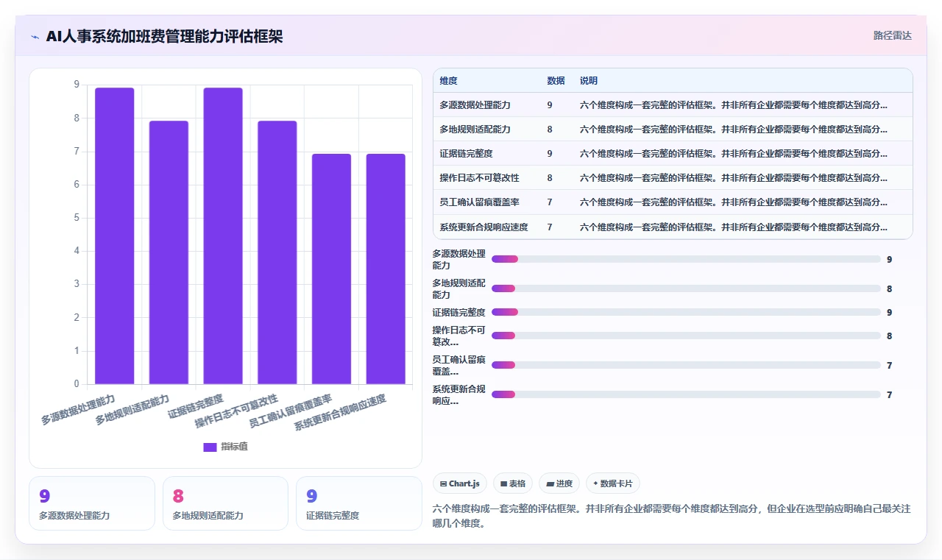Toggle the 指标值 legend entry in the chart

225,447
